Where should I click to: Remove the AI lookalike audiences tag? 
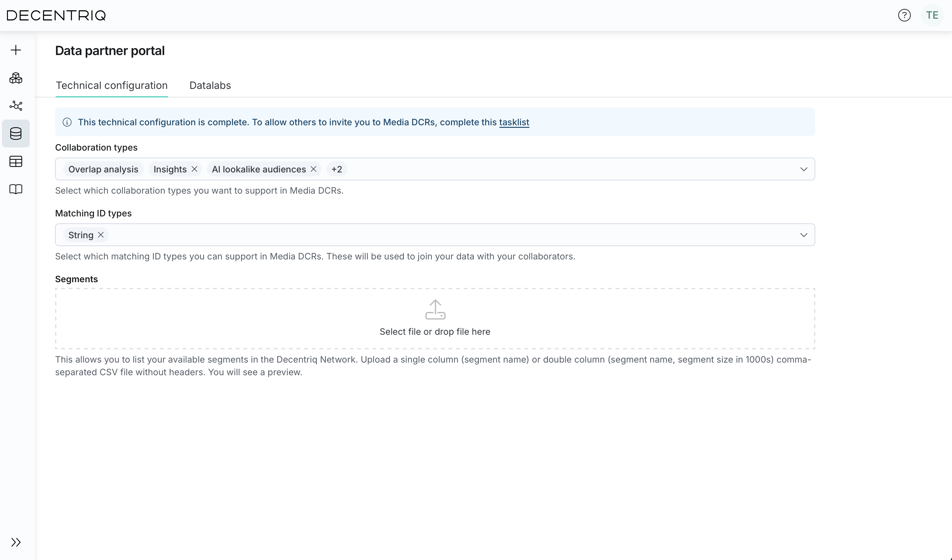314,169
